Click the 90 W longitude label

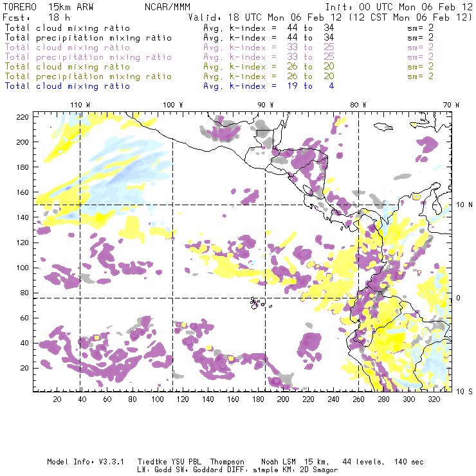(x=265, y=105)
